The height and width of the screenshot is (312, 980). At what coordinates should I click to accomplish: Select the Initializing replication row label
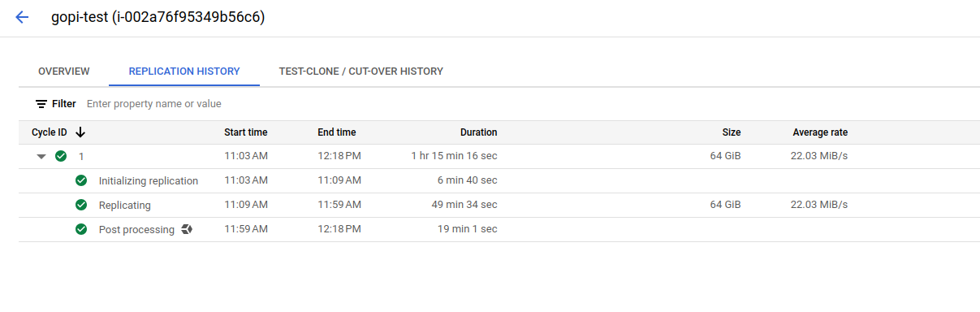pos(149,180)
